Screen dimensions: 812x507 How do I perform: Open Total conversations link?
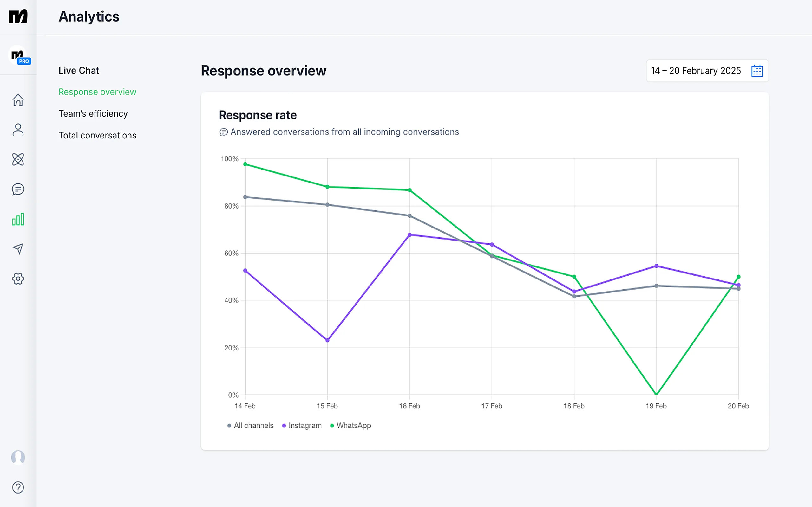point(97,136)
